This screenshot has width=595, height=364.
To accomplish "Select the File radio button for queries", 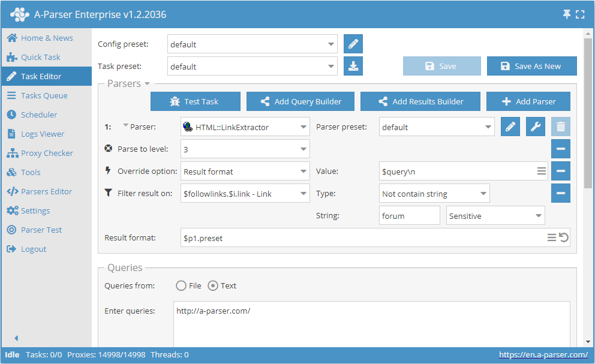I will coord(181,286).
